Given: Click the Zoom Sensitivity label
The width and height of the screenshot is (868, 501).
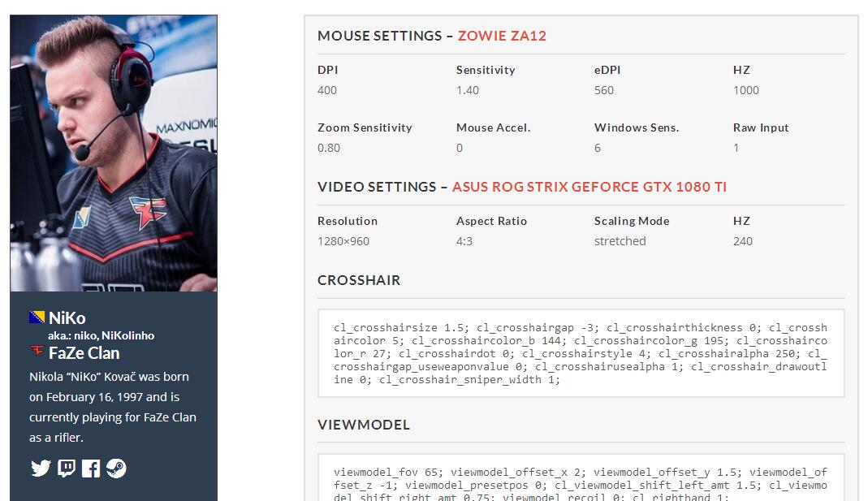Looking at the screenshot, I should 365,127.
